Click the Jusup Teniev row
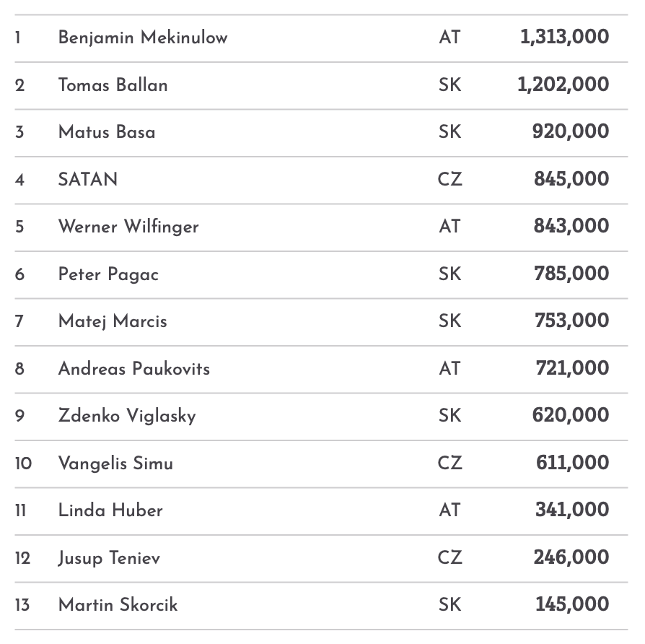Viewport: 645px width, 644px height. (109, 558)
